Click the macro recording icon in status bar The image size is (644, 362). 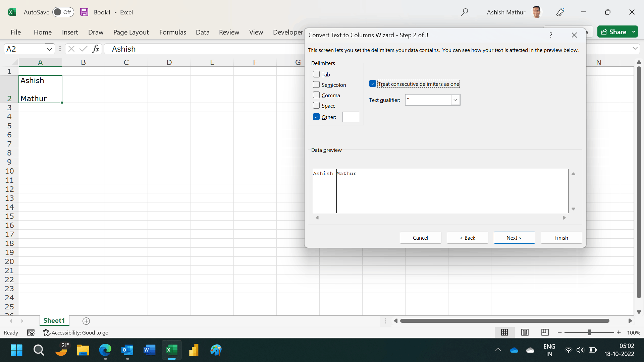[31, 332]
